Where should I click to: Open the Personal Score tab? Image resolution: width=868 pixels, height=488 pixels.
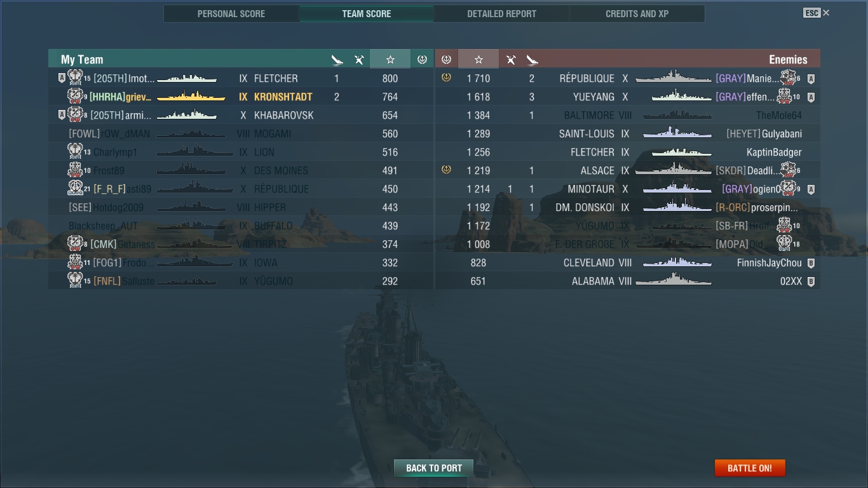(x=231, y=13)
